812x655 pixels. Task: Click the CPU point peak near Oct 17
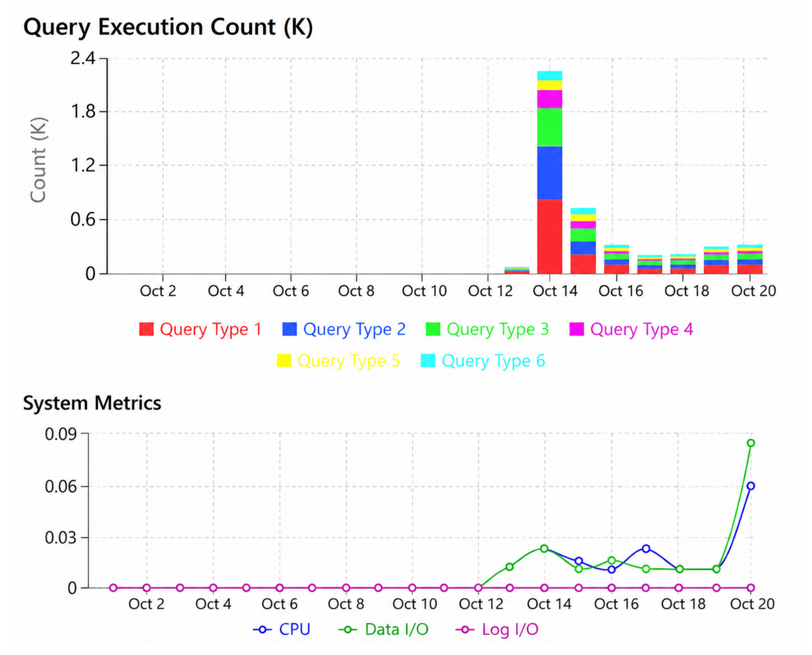pyautogui.click(x=646, y=549)
